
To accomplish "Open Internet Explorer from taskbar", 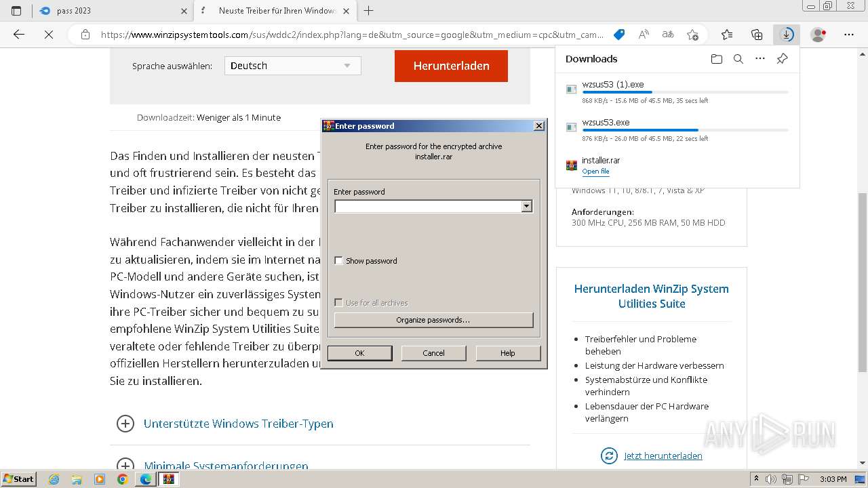I will coord(54,479).
